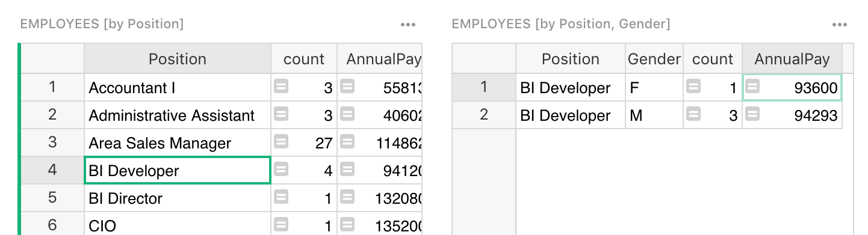Select the Gender column header
Screen dimensions: 868x235
point(654,59)
